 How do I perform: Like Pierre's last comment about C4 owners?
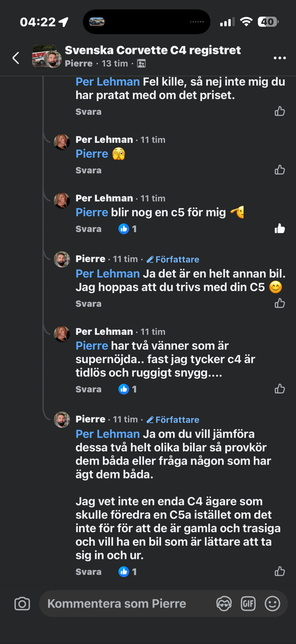coord(280,572)
